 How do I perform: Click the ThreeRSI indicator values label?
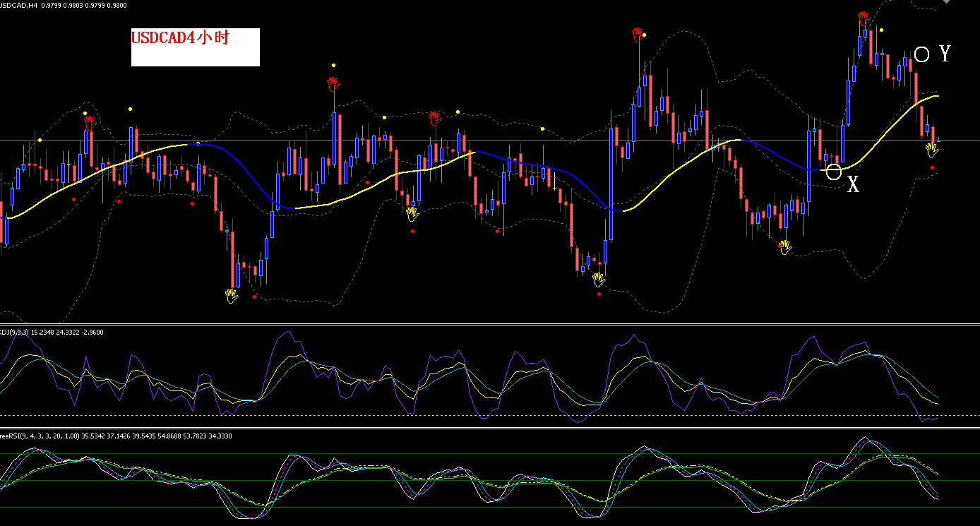116,436
